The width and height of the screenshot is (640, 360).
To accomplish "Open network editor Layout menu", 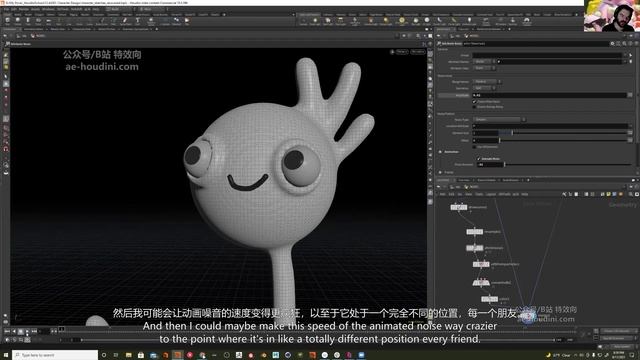I will [491, 194].
